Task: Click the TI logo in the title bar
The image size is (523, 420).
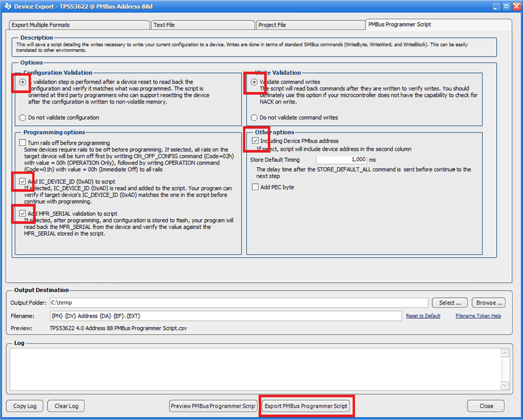Action: pyautogui.click(x=7, y=6)
